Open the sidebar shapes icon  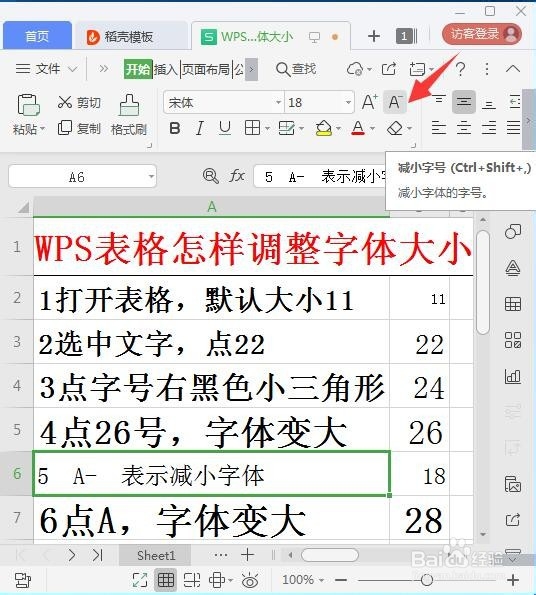pos(513,231)
